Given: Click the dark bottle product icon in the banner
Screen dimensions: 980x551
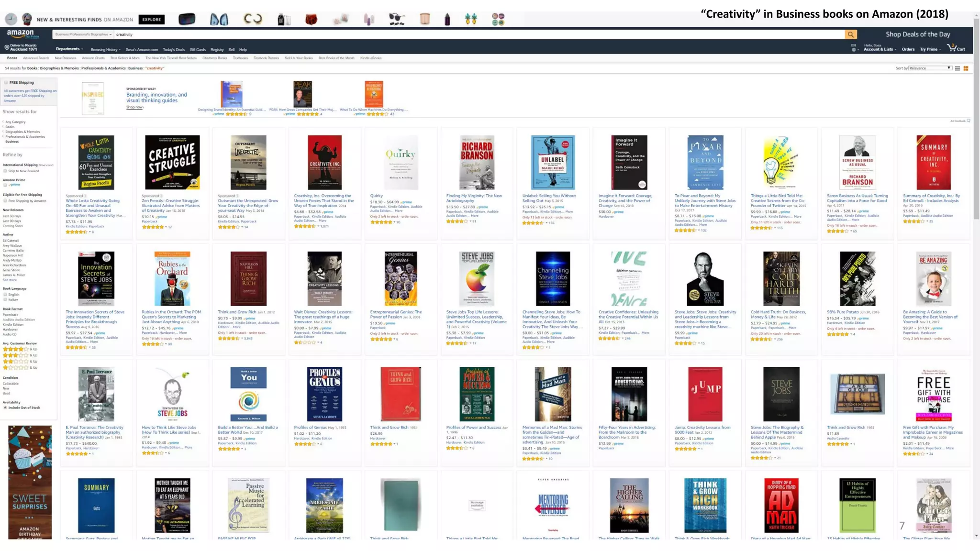Looking at the screenshot, I should [447, 20].
